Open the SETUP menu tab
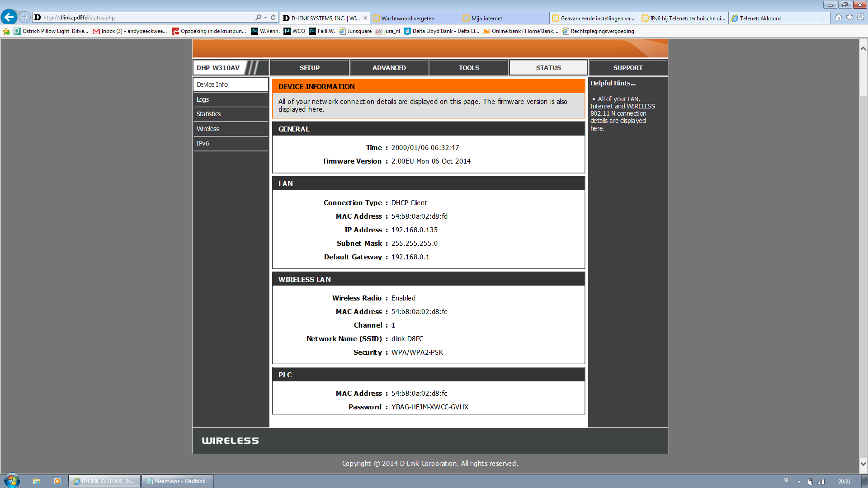Image resolution: width=868 pixels, height=488 pixels. point(309,68)
